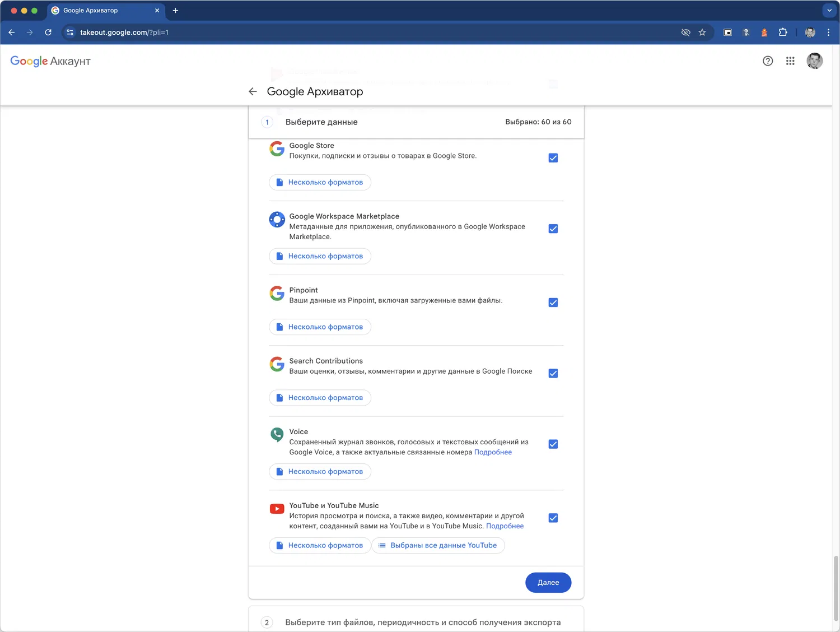Screen dimensions: 840x632
Task: Open Несколько форматов for Pinpoint
Action: 320,327
